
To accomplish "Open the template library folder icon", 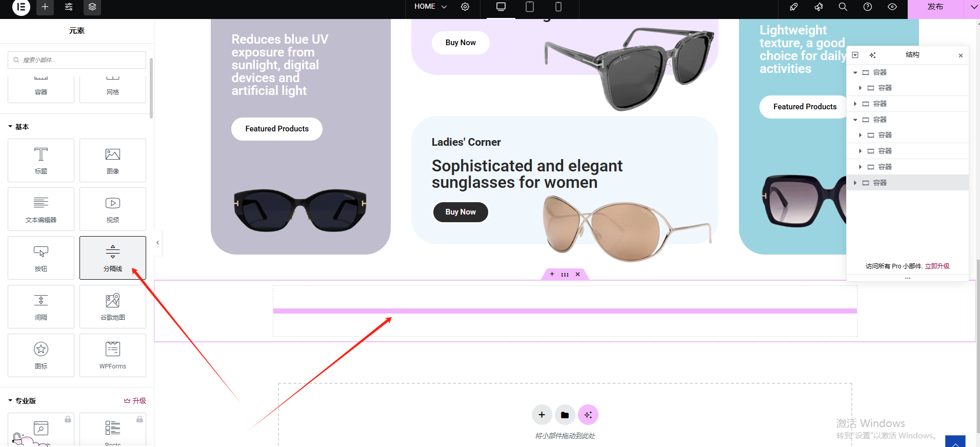I will pos(565,415).
